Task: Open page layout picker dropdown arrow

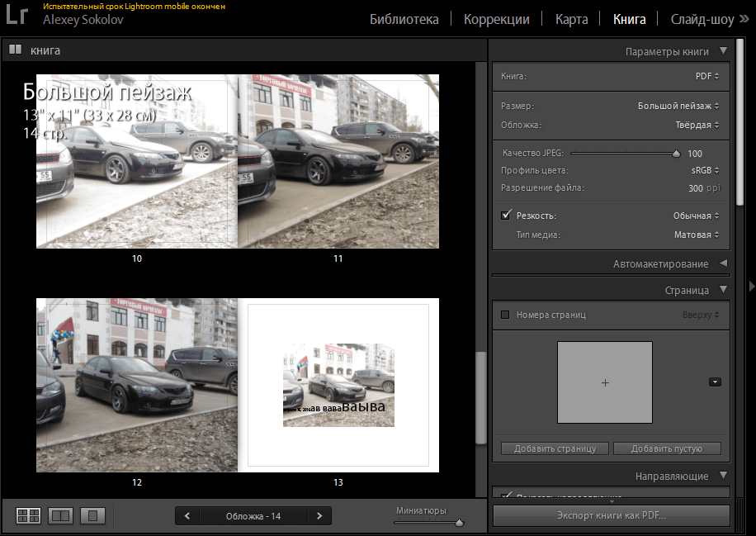Action: coord(715,382)
